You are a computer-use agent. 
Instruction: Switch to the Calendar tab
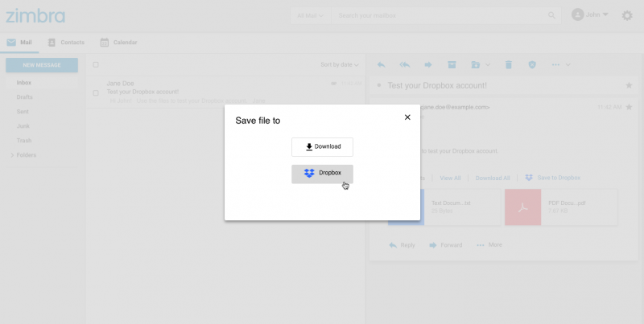pyautogui.click(x=118, y=43)
